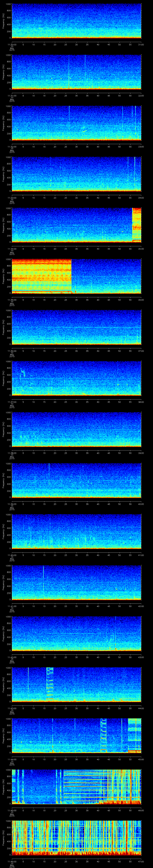
Task: Click the '45:00' end time label
Action: click(x=141, y=759)
